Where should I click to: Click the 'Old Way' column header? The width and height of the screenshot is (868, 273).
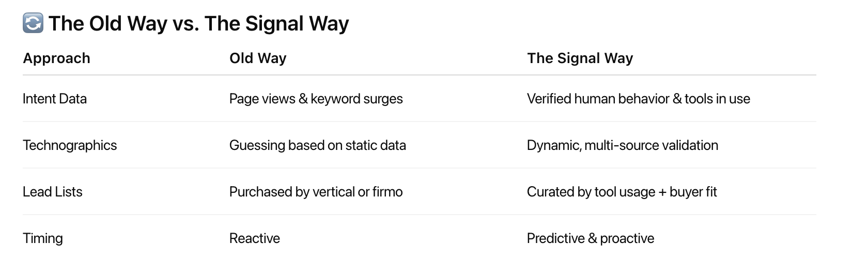pyautogui.click(x=258, y=58)
